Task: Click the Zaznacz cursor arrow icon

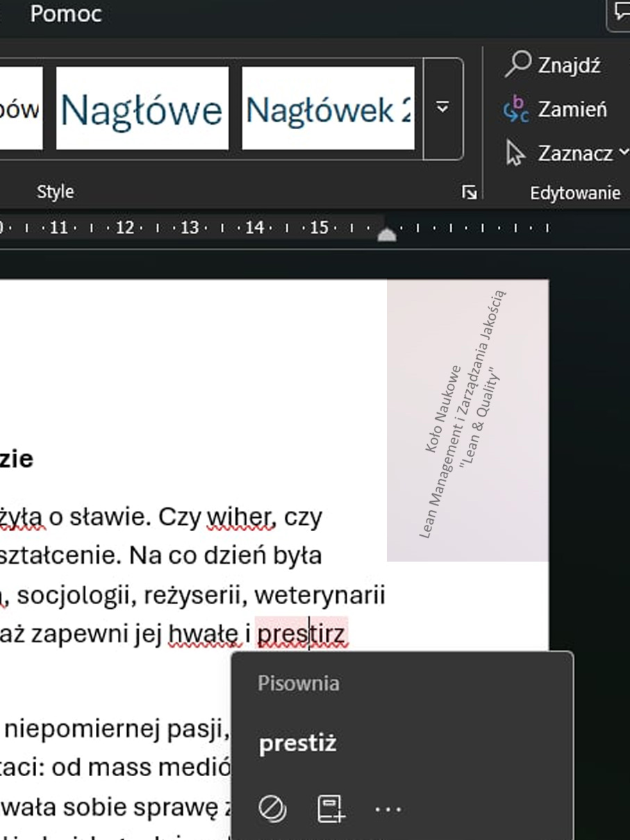Action: click(x=515, y=153)
